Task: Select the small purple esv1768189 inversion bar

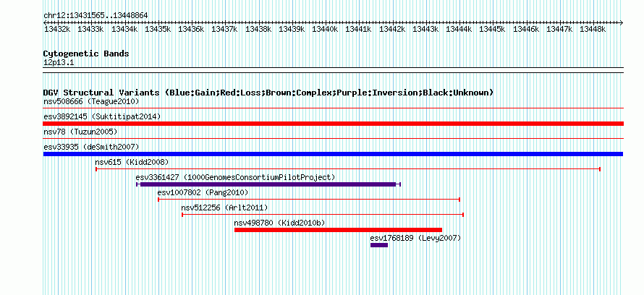Action: (x=379, y=245)
